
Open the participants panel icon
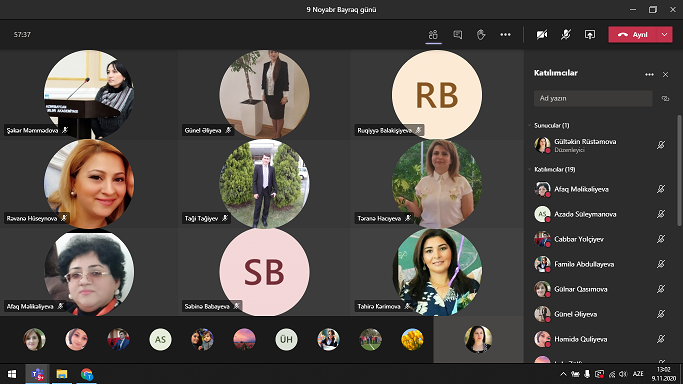433,34
